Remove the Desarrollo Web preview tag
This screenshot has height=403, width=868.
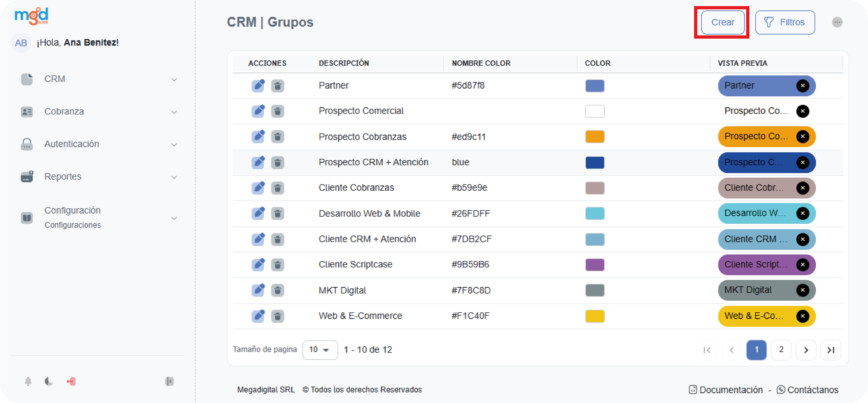click(x=802, y=213)
